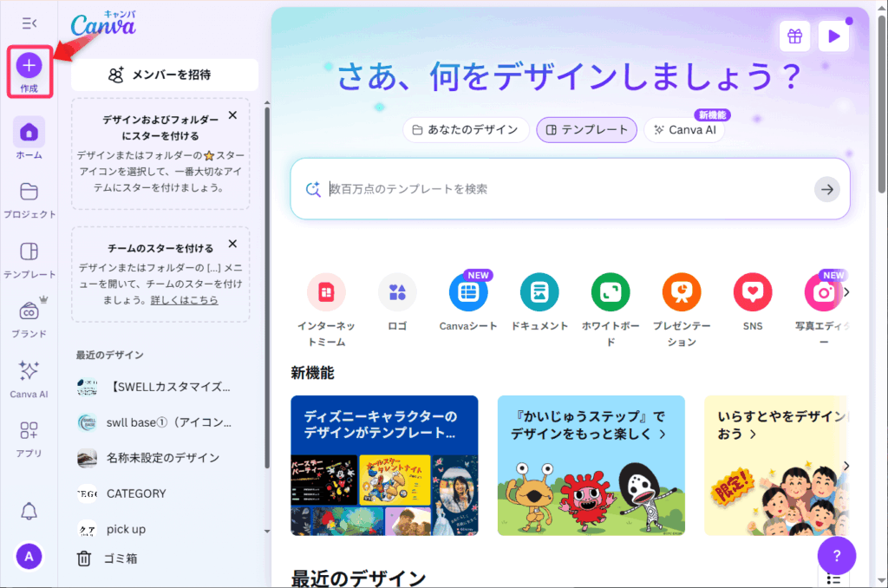Show more design types chevron

[846, 292]
